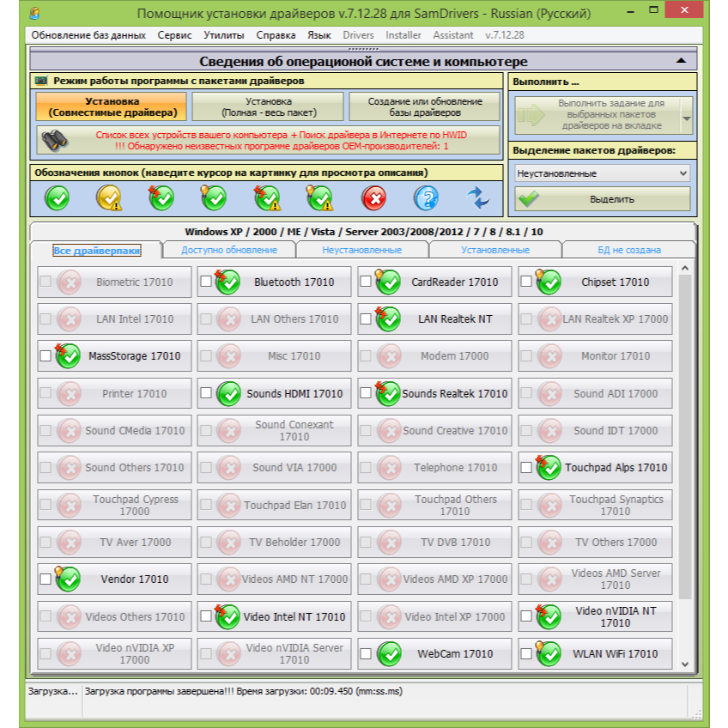The width and height of the screenshot is (728, 728).
Task: Enable the Touchpad Alps 17010 checkbox
Action: [x=526, y=468]
